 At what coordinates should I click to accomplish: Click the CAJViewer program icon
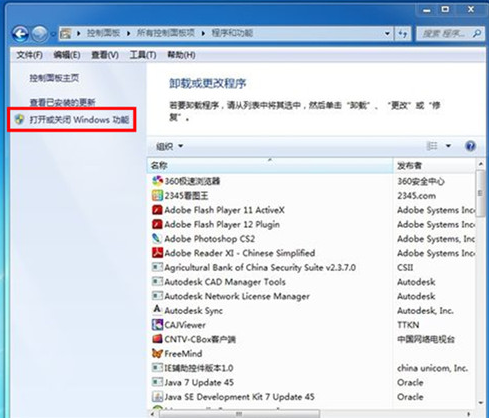tap(157, 325)
